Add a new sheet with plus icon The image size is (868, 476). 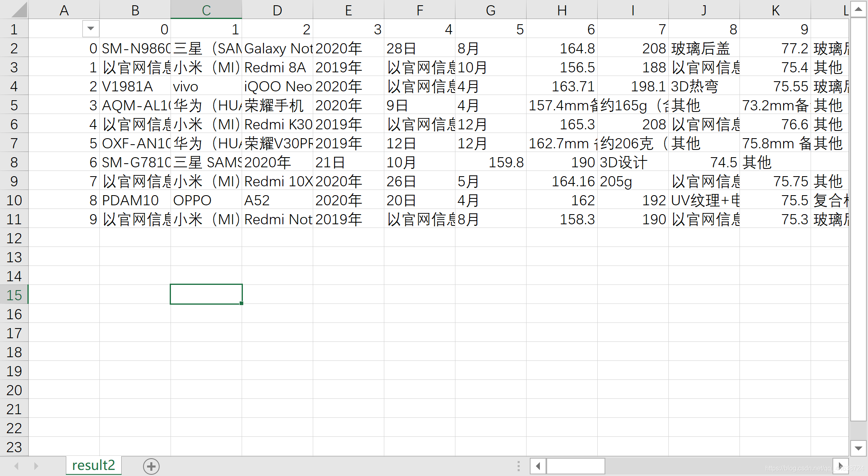tap(151, 466)
